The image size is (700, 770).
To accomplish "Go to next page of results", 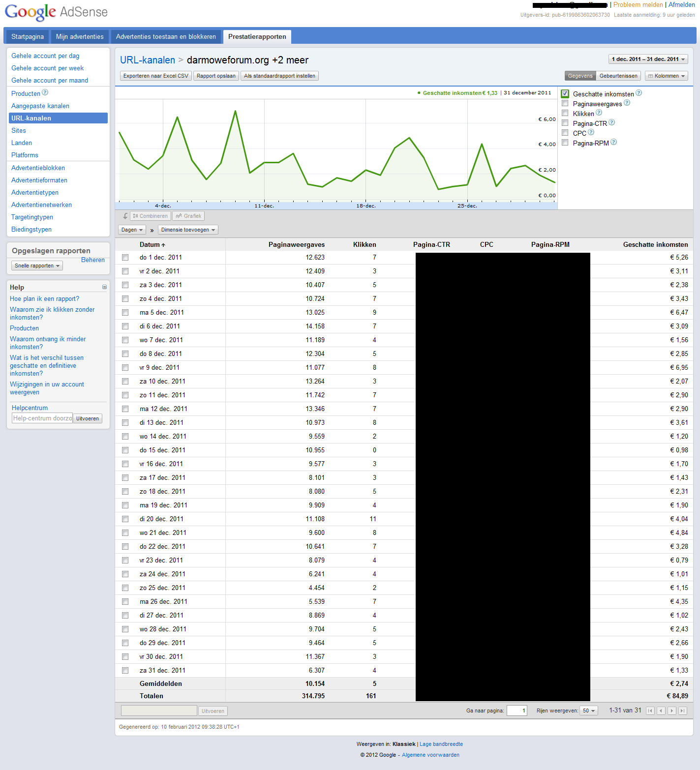I will [x=672, y=711].
